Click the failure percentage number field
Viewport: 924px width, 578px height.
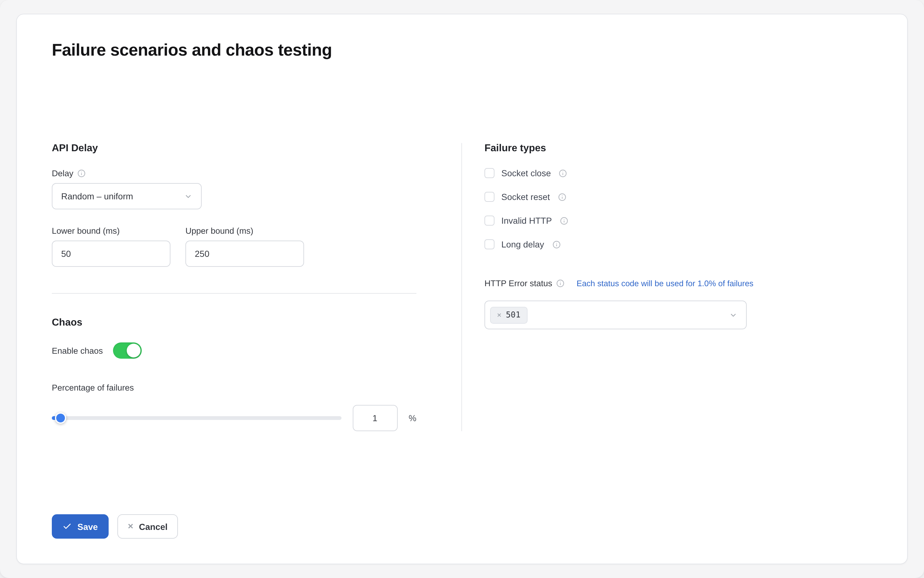point(375,418)
